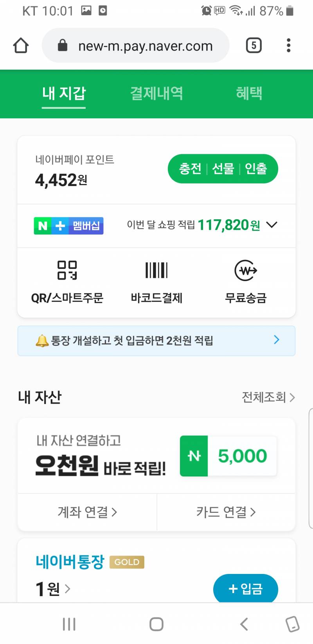
Task: Tap the N+ 멤버십 badge
Action: 68,225
